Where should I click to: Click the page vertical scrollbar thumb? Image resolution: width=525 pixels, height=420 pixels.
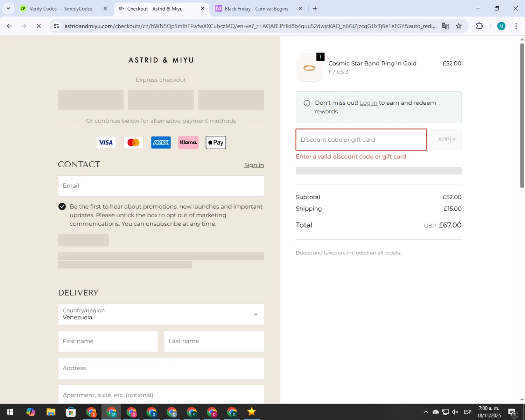[522, 115]
